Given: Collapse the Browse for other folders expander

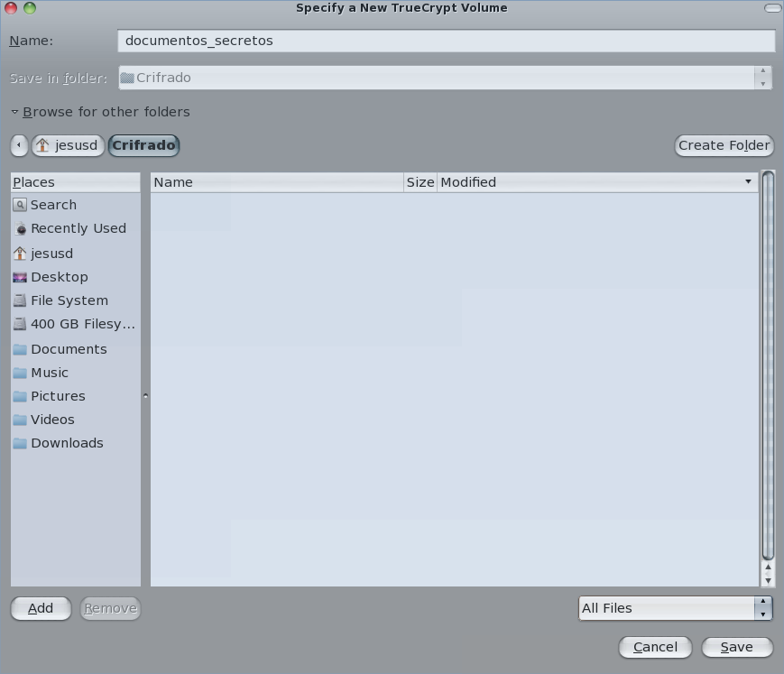Looking at the screenshot, I should coord(15,112).
